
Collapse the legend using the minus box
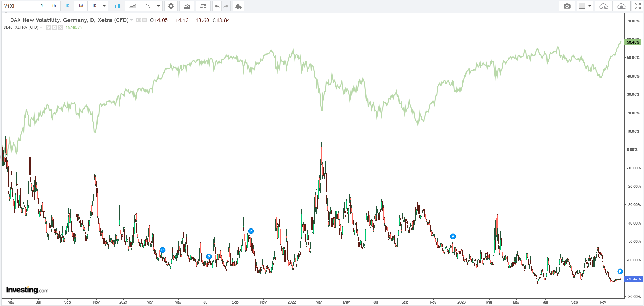(x=6, y=20)
